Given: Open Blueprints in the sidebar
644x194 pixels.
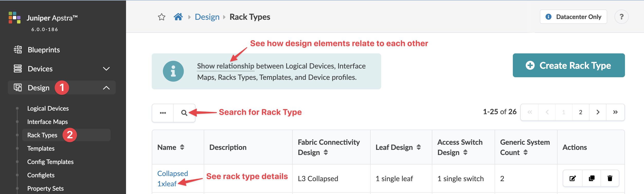Looking at the screenshot, I should pos(44,50).
